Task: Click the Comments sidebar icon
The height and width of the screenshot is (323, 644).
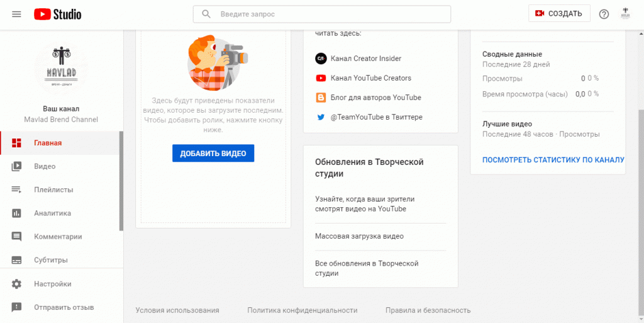Action: 17,237
